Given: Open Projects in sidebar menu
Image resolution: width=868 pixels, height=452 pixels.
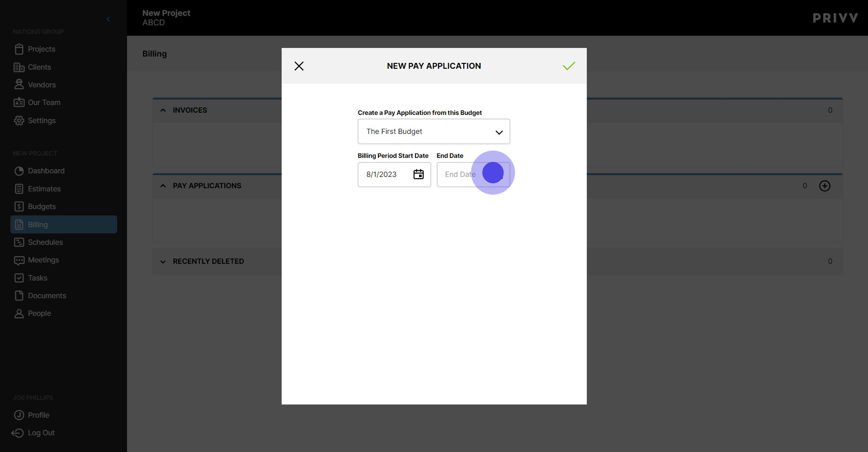Looking at the screenshot, I should click(42, 49).
